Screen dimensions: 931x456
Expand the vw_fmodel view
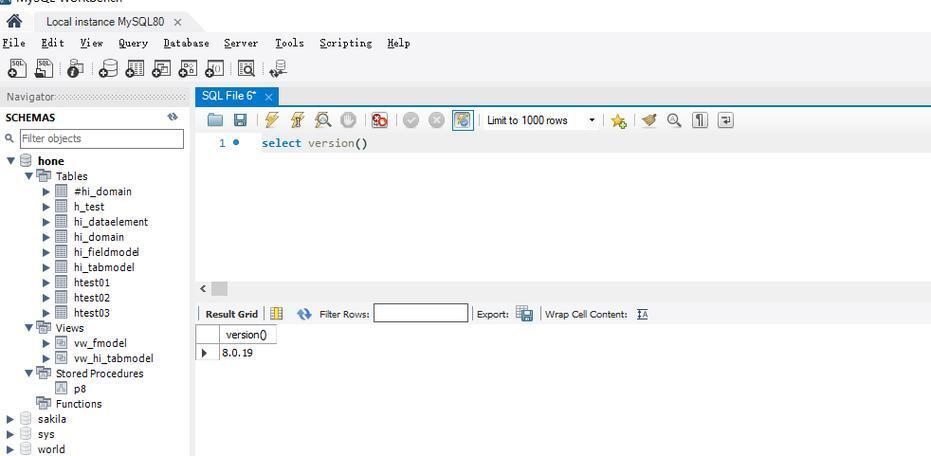(46, 343)
